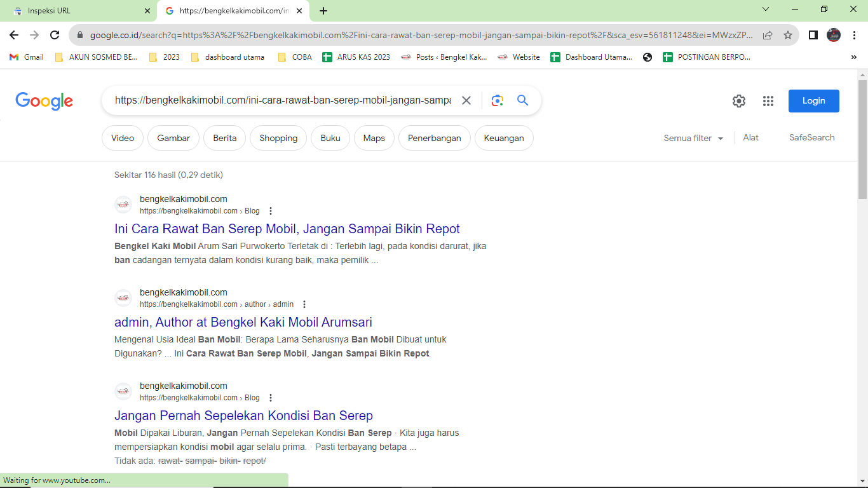Open the COBA bookmark folder
868x488 pixels.
(x=295, y=57)
